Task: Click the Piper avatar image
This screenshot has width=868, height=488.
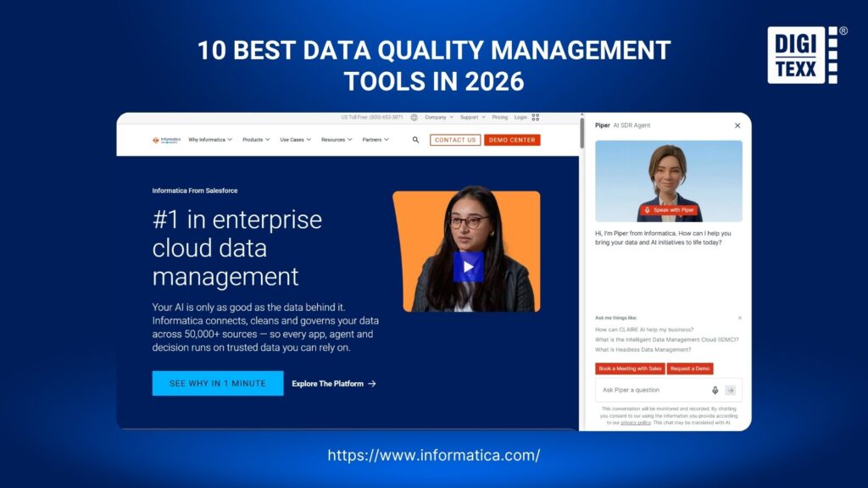Action: (669, 181)
